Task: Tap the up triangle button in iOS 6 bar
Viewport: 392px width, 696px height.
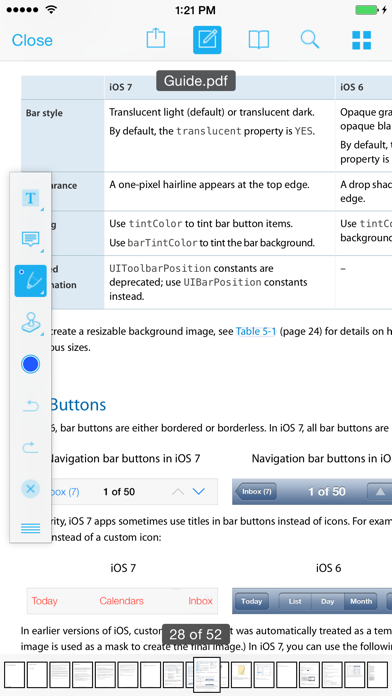Action: click(380, 491)
